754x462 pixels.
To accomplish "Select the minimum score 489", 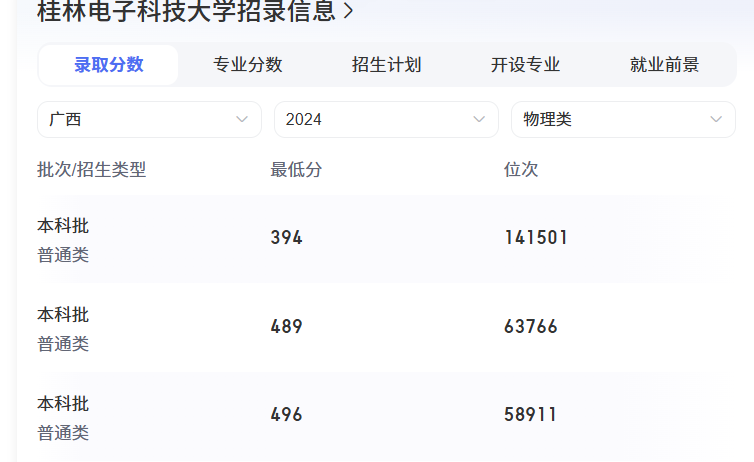I will (x=287, y=326).
